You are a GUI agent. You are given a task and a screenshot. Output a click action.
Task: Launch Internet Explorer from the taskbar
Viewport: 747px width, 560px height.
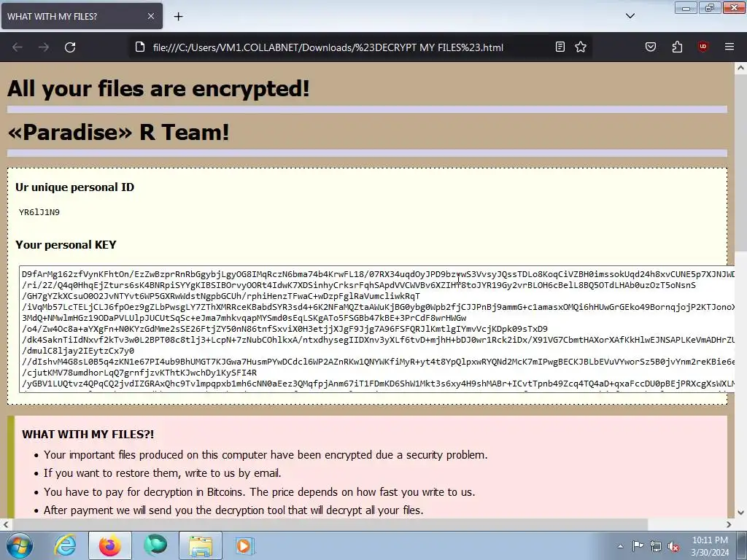click(x=65, y=545)
